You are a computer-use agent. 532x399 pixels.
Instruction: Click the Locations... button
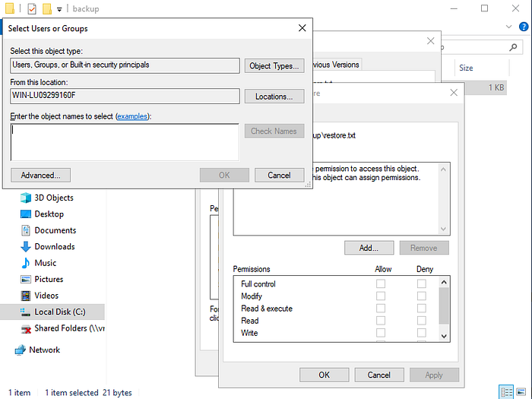[274, 97]
